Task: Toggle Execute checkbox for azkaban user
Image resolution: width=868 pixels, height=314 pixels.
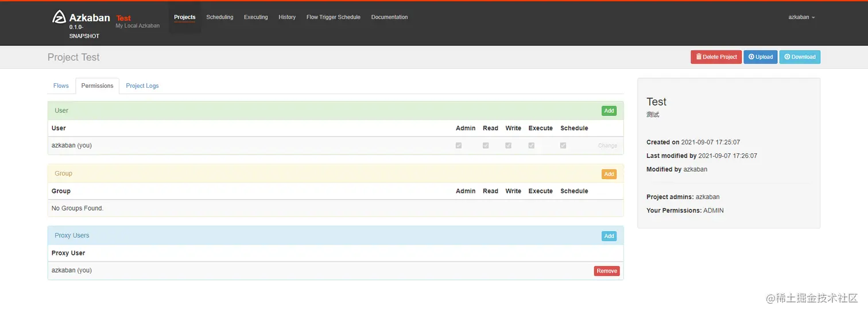Action: (532, 145)
